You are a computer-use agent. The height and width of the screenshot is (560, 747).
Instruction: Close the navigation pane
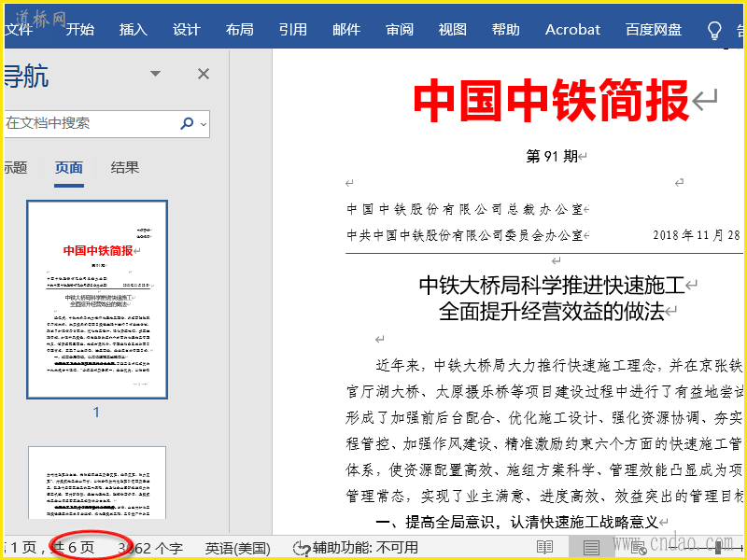204,74
